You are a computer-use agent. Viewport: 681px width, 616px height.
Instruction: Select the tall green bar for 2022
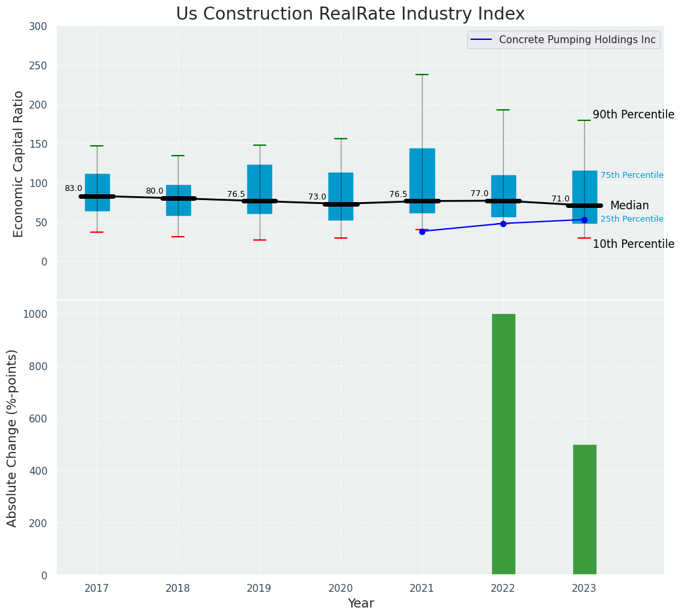(503, 444)
